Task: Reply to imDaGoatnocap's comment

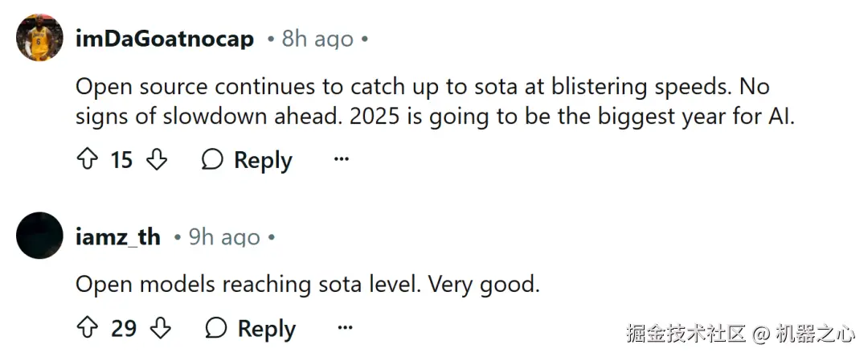Action: coord(247,161)
